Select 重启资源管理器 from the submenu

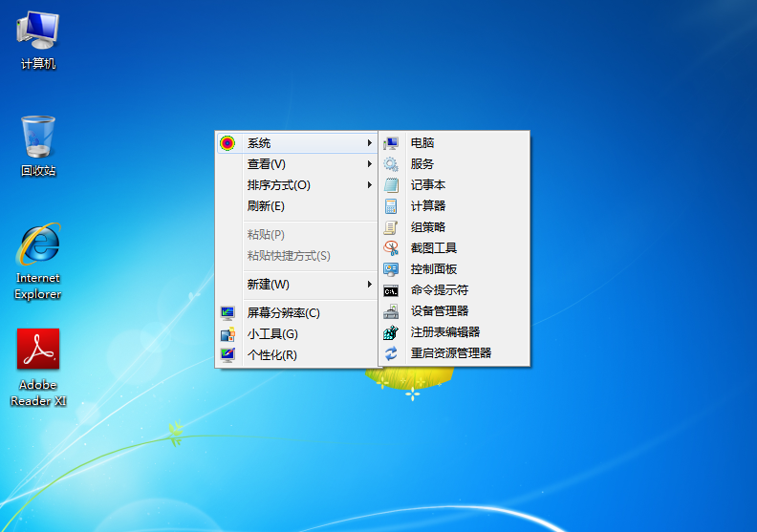[454, 353]
